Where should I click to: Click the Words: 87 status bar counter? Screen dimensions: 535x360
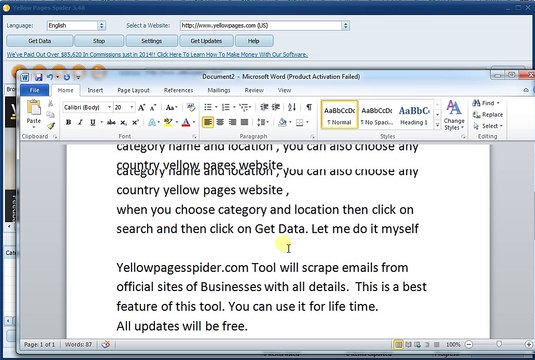(78, 345)
